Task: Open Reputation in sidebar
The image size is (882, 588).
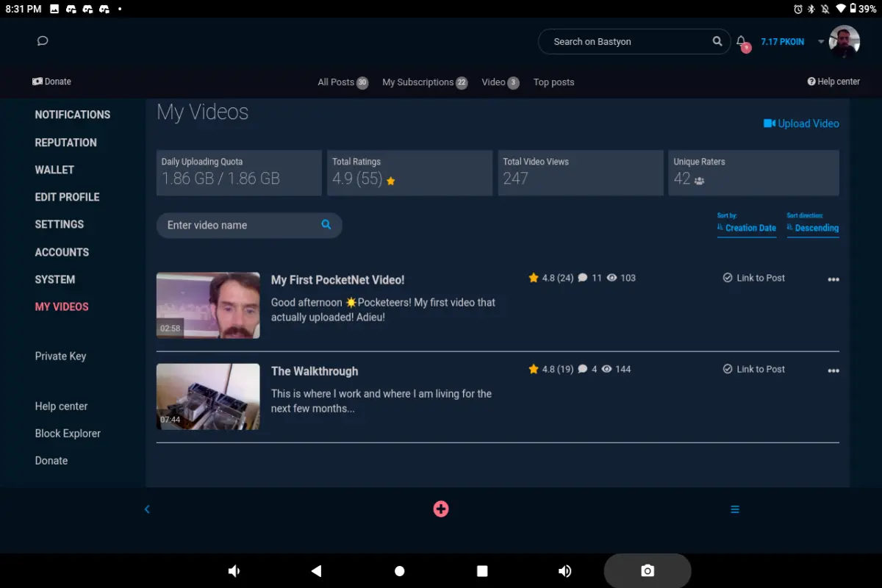Action: (x=65, y=143)
